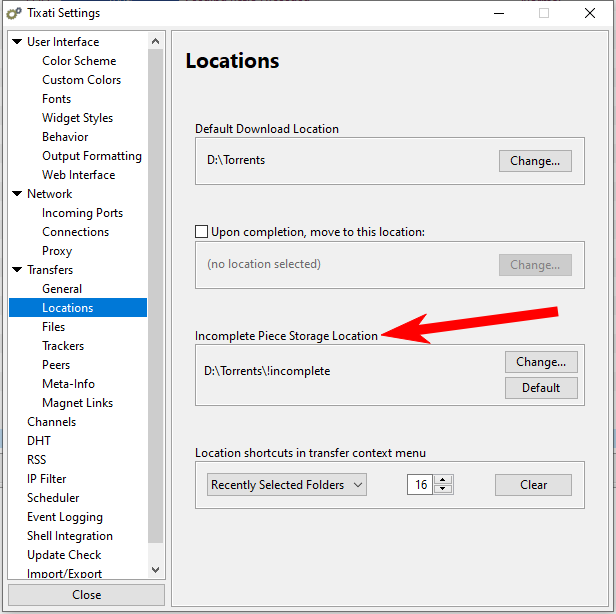Open the Connections settings page
The height and width of the screenshot is (614, 616).
point(75,232)
